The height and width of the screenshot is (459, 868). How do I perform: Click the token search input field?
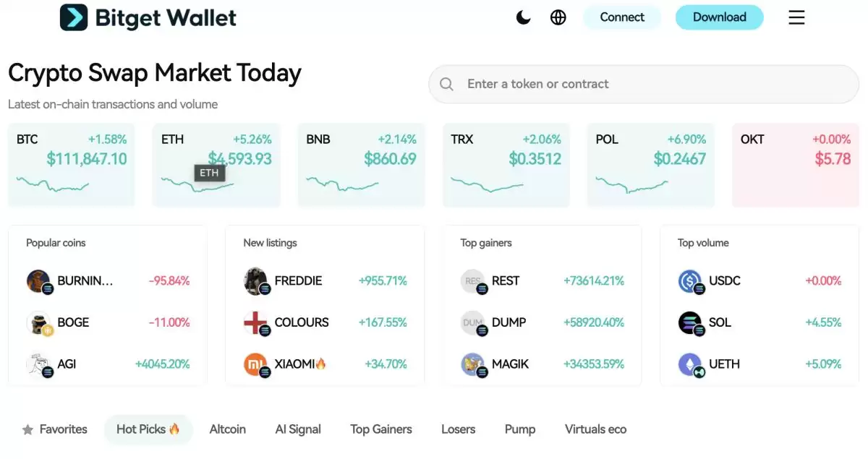(x=651, y=84)
